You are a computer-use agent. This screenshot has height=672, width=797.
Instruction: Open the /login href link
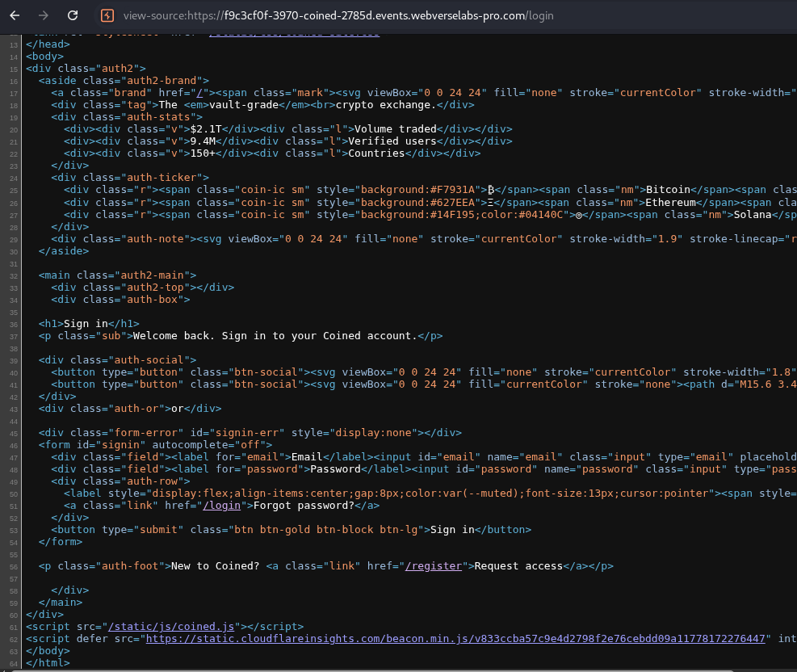(221, 506)
